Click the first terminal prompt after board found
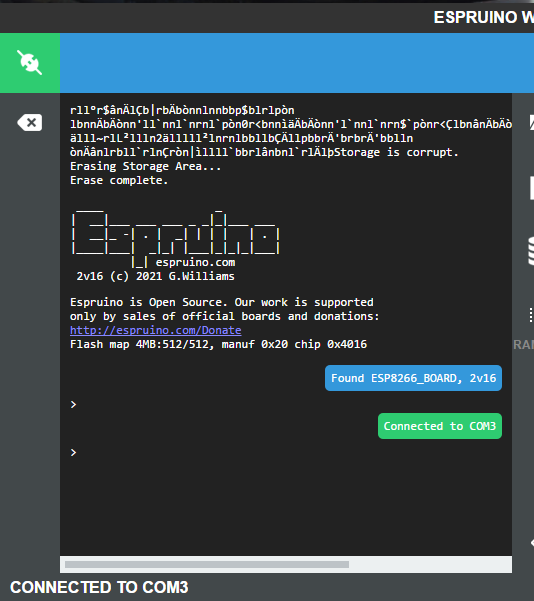This screenshot has height=601, width=534. 73,404
